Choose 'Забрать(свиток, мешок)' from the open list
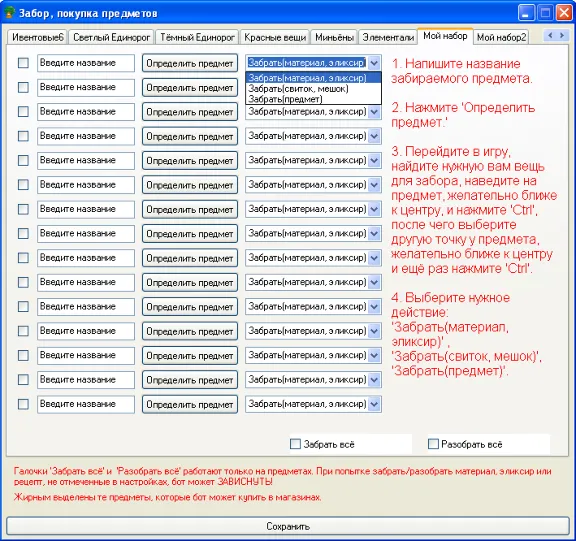This screenshot has height=541, width=576. [x=298, y=89]
